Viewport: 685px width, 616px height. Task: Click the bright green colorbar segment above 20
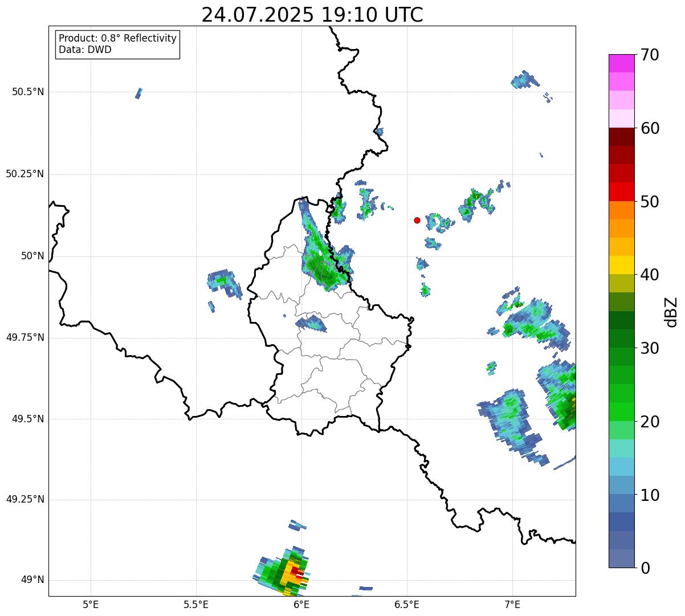621,412
